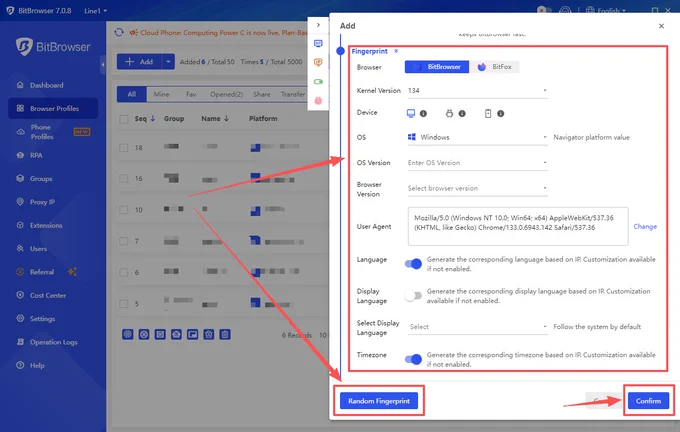
Task: Click the info icon beside the Android device
Action: (462, 114)
